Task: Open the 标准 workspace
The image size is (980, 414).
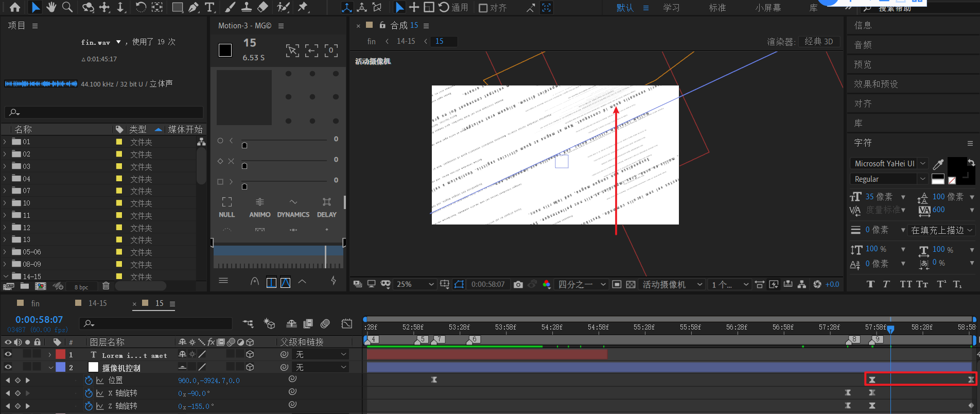Action: click(717, 8)
